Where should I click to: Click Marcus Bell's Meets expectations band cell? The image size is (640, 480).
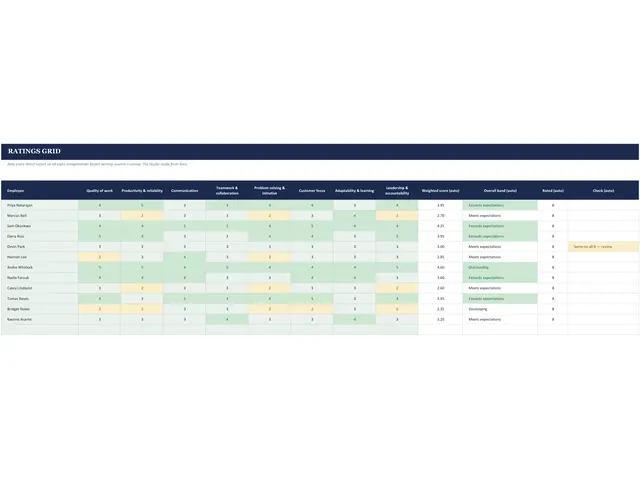pyautogui.click(x=500, y=216)
